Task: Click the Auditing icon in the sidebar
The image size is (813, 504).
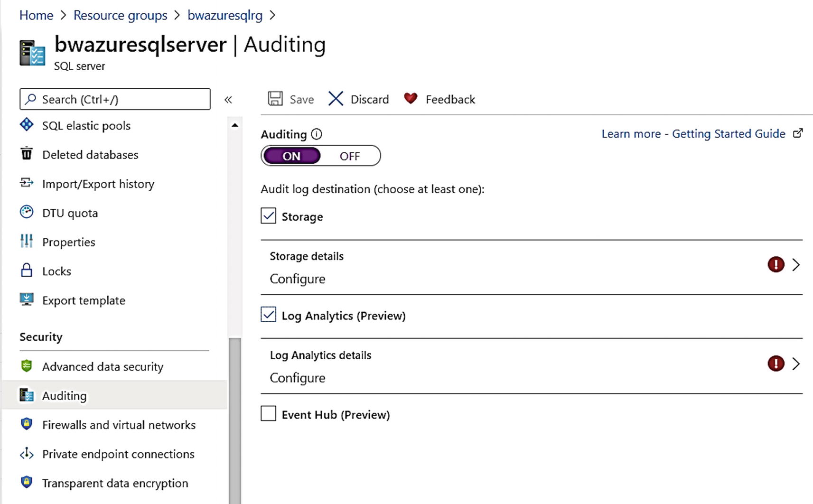Action: (x=27, y=395)
